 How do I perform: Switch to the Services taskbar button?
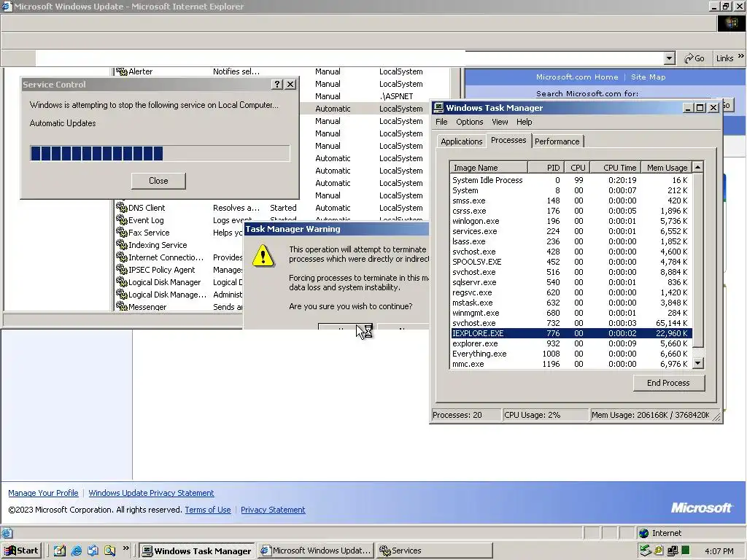tap(434, 551)
